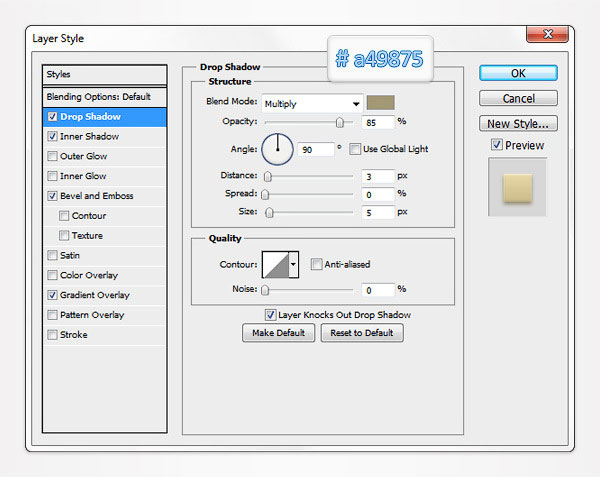The width and height of the screenshot is (600, 477).
Task: Select the Drop Shadow row label
Action: click(91, 116)
